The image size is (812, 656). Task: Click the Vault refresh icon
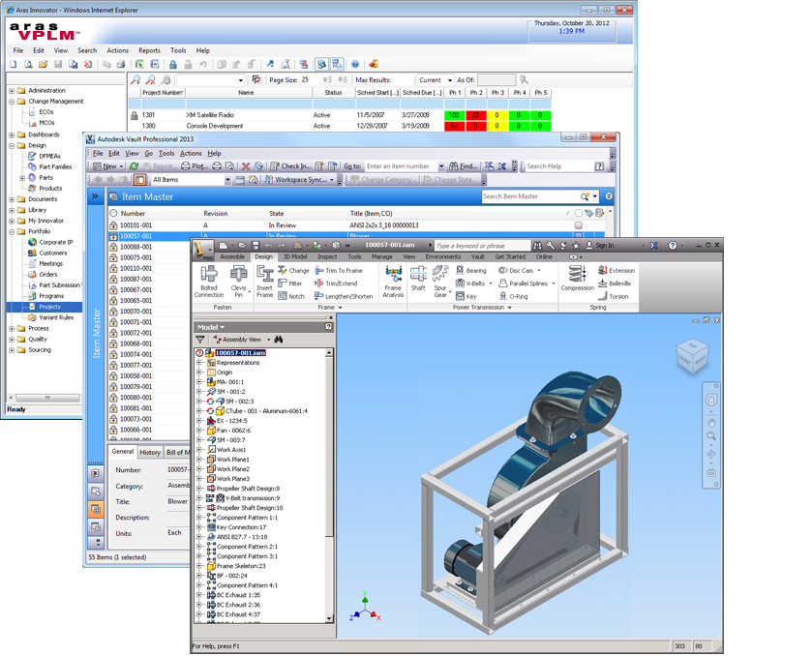point(134,166)
